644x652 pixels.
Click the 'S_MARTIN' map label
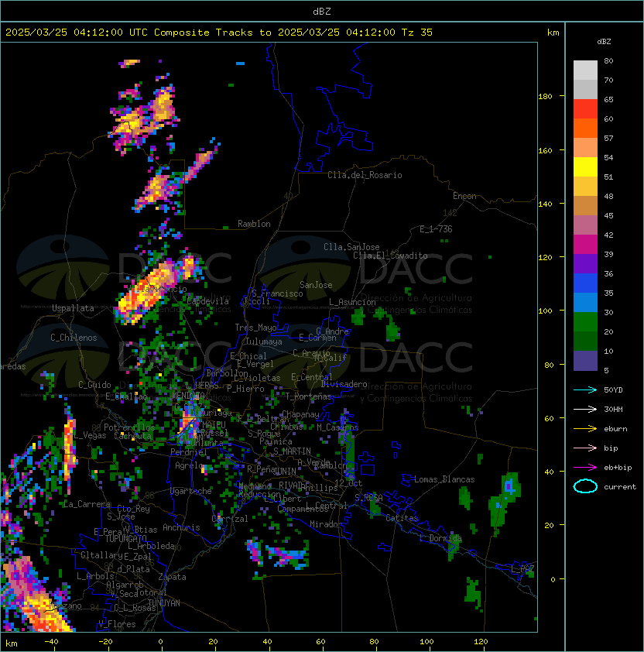pyautogui.click(x=292, y=451)
